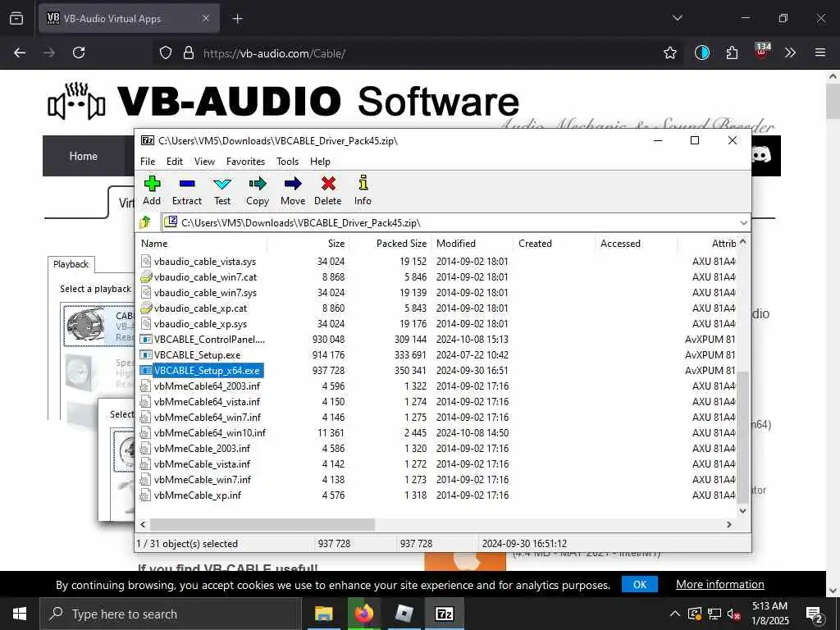The image size is (840, 630).
Task: Select the VBCABLE_ControlPanel file
Action: click(x=209, y=339)
